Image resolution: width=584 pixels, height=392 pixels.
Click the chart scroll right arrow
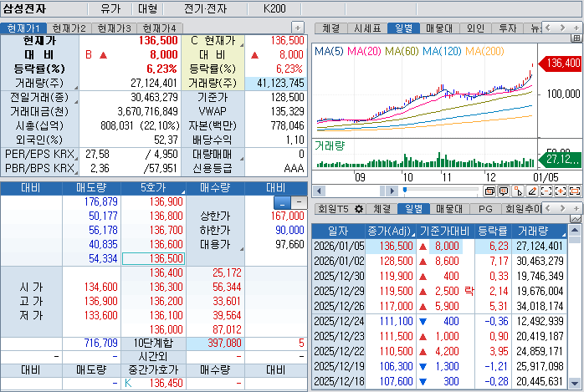(392, 191)
